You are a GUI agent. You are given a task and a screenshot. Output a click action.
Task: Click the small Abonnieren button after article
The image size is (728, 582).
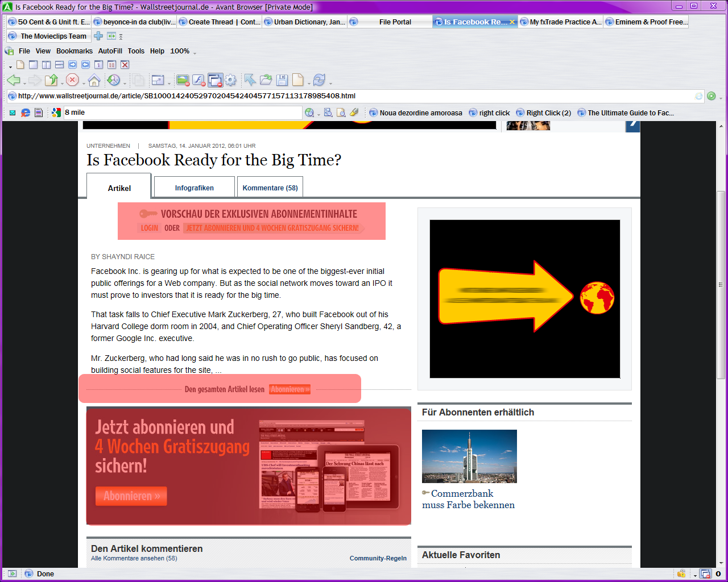[289, 389]
